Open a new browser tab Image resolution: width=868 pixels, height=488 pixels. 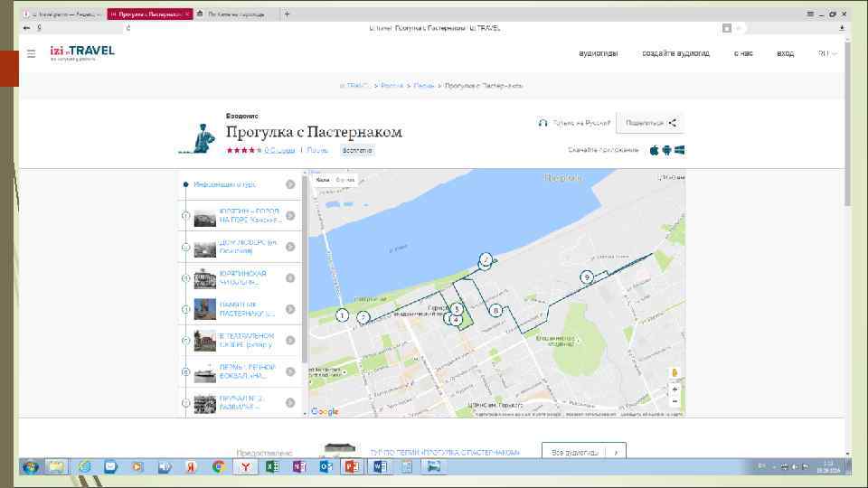[x=287, y=14]
